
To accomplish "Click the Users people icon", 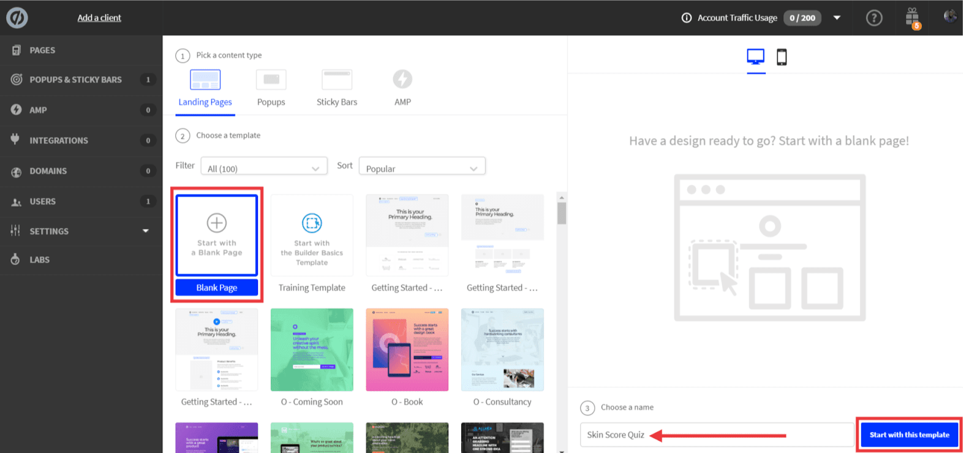I will click(x=17, y=202).
